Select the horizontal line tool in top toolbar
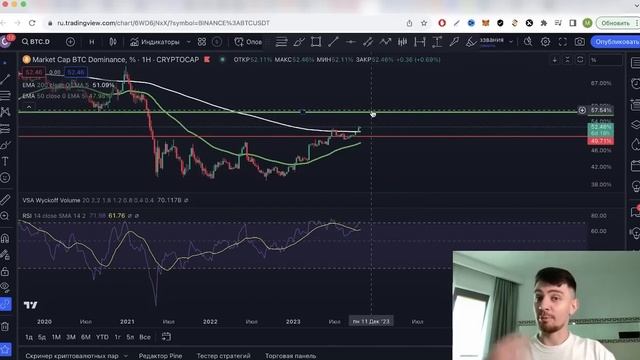The height and width of the screenshot is (360, 640). (351, 42)
